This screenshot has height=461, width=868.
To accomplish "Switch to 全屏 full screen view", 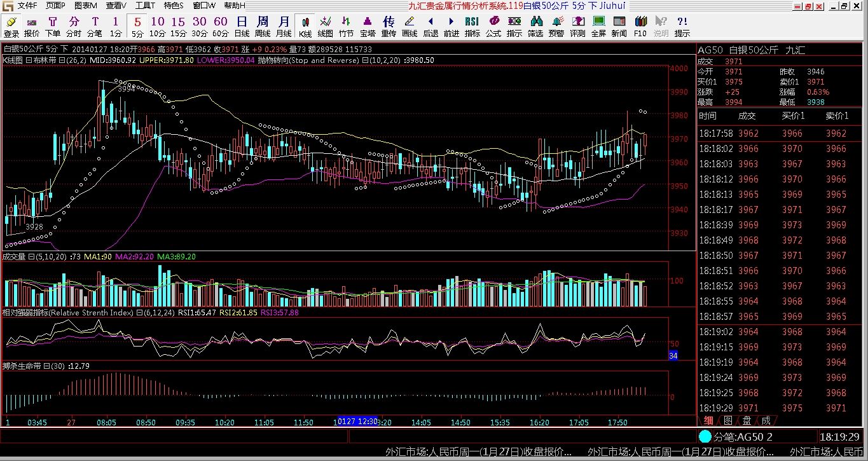I will tap(598, 27).
